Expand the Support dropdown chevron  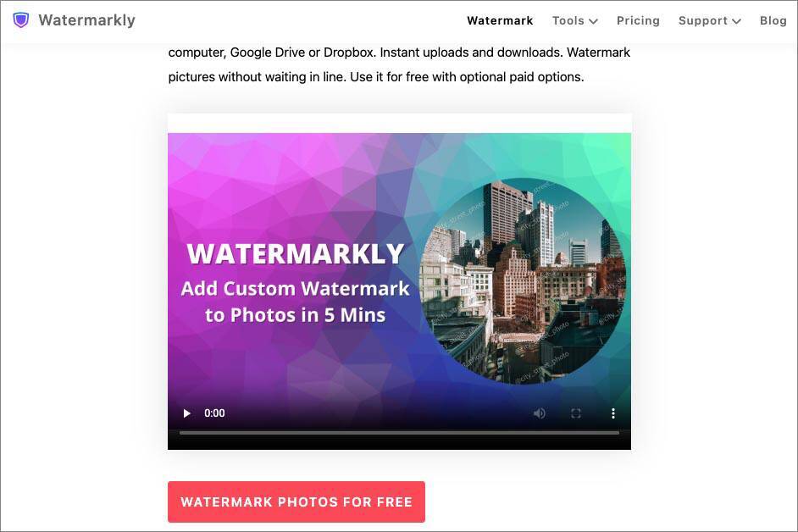(736, 21)
